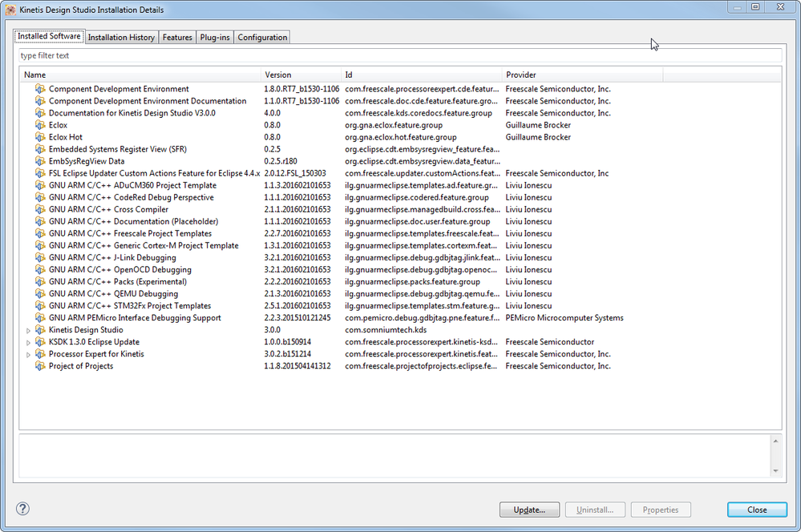Click Guillaume Brocker provider in Eclox row
The width and height of the screenshot is (801, 532).
click(538, 125)
